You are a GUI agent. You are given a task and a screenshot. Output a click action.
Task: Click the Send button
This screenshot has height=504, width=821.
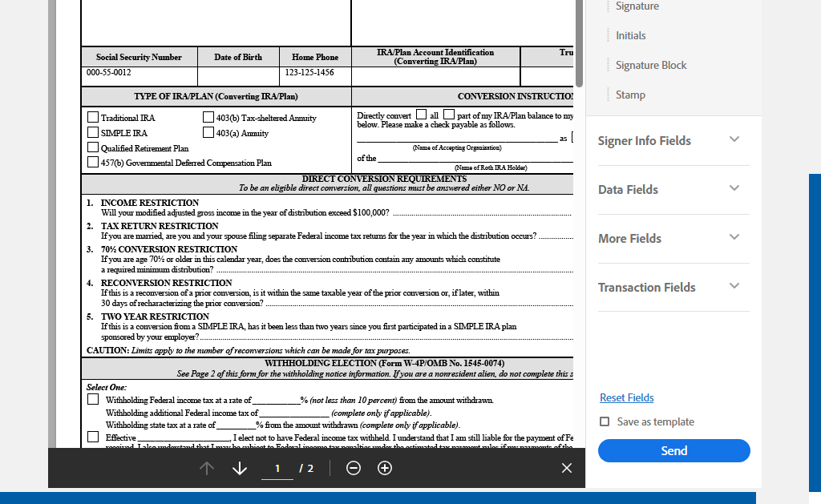pos(673,450)
